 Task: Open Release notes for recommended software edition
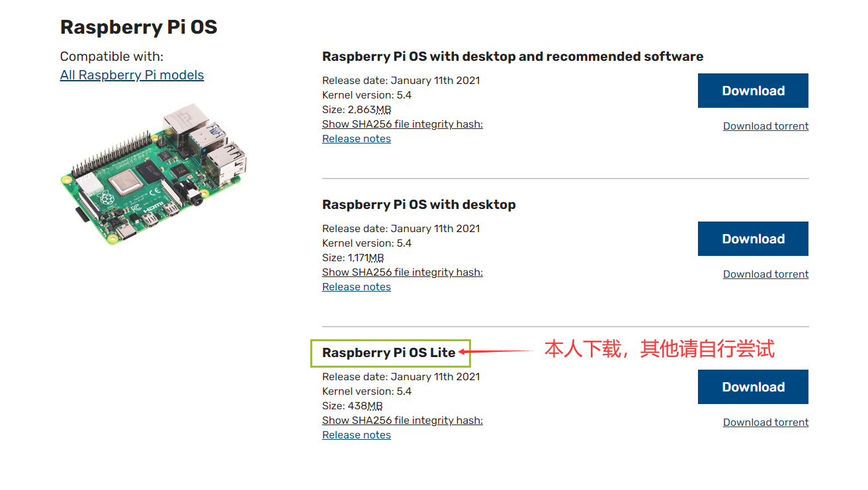357,138
